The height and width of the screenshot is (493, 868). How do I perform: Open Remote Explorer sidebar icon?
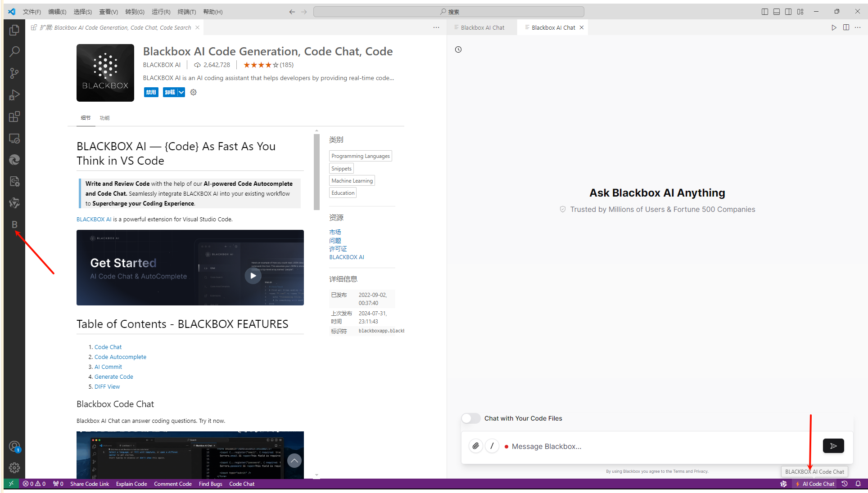click(14, 139)
